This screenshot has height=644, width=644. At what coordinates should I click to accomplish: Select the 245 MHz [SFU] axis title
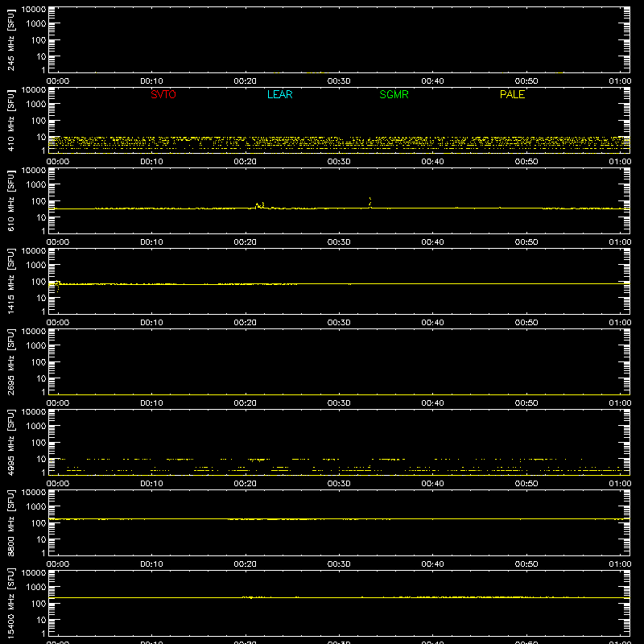point(11,40)
